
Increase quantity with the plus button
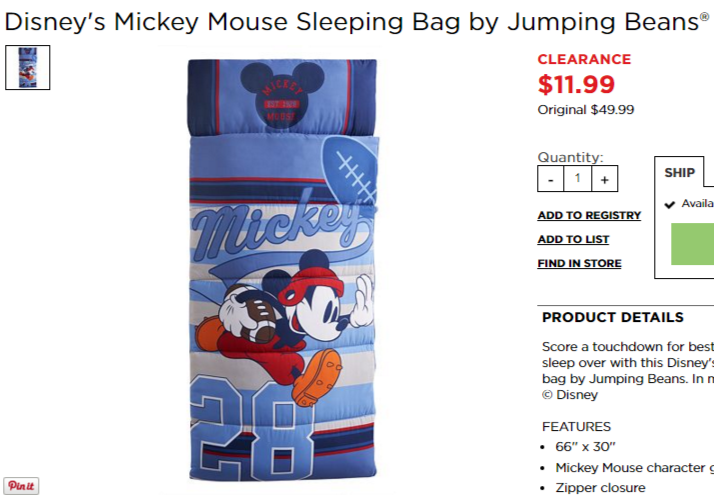click(x=605, y=179)
